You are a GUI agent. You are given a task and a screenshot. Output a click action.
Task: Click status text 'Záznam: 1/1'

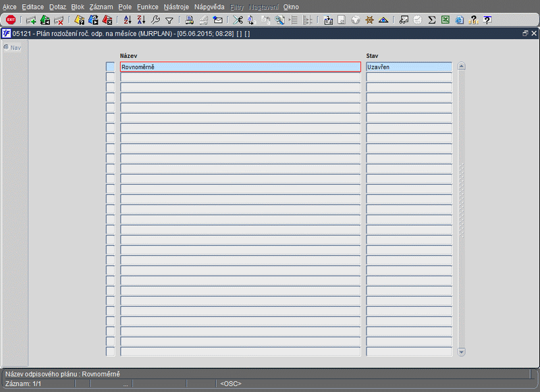pyautogui.click(x=23, y=383)
